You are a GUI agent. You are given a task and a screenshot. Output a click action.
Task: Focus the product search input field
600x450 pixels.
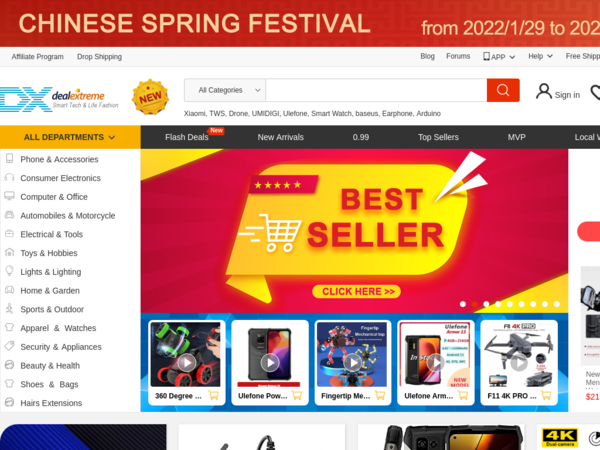pos(376,90)
